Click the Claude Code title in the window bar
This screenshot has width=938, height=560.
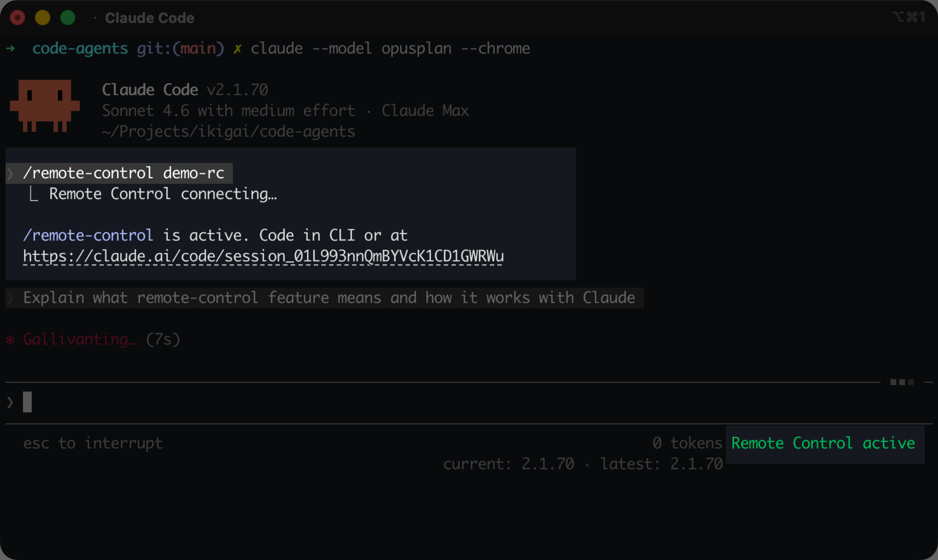click(x=149, y=18)
